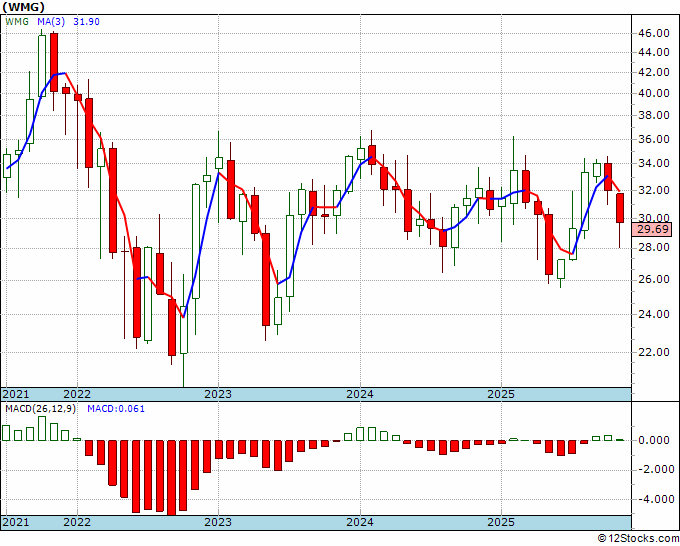Click the MACD:0.061 value label
680x546 pixels.
[x=116, y=409]
